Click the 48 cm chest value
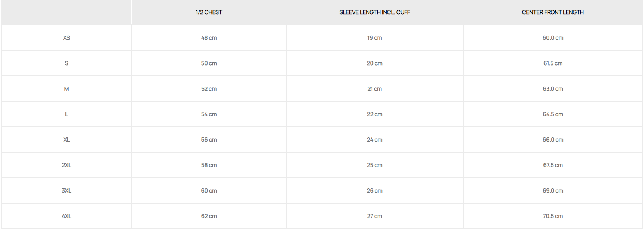644x230 pixels. (209, 38)
